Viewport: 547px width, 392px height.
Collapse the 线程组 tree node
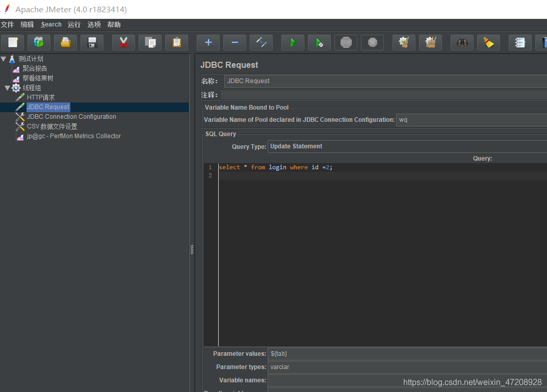tap(7, 88)
